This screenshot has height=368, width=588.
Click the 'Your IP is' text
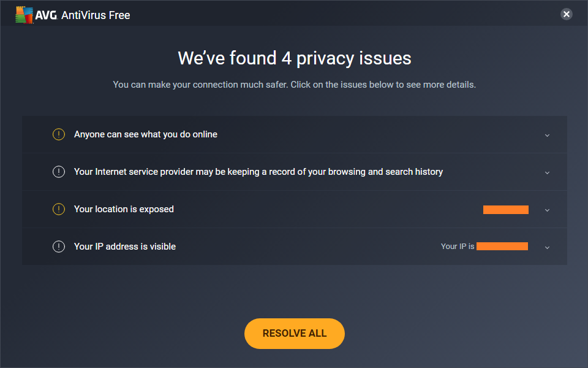458,247
